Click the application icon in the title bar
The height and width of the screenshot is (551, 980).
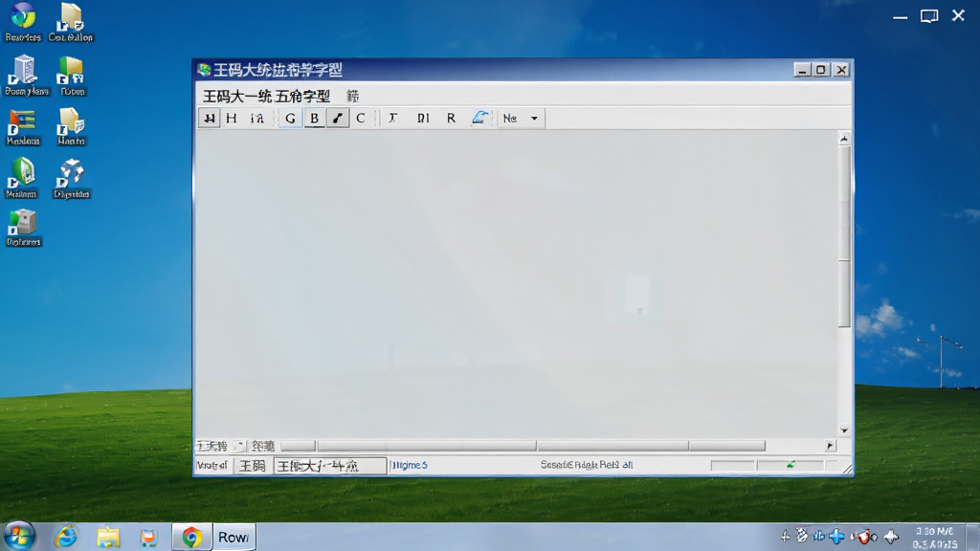coord(204,69)
